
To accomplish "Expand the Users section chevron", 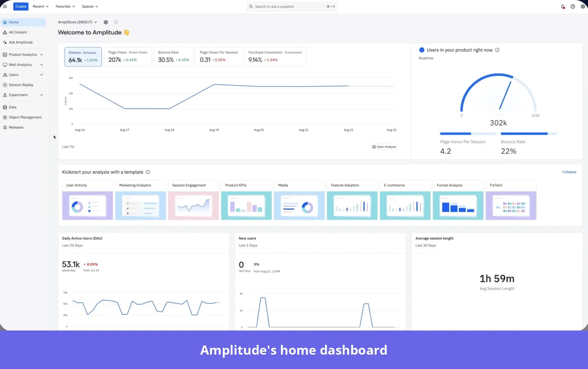I will (x=41, y=75).
